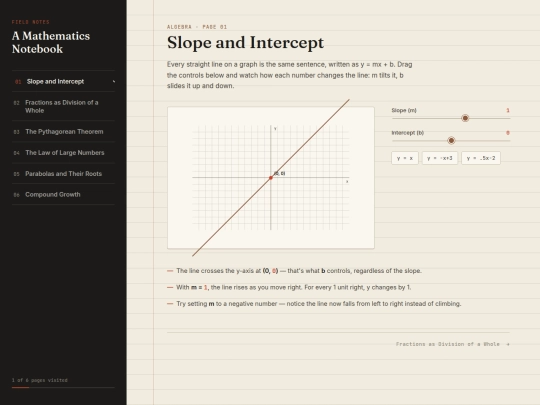The width and height of the screenshot is (540, 405).
Task: Click the '1 of 6 pages visited' text
Action: click(x=40, y=380)
